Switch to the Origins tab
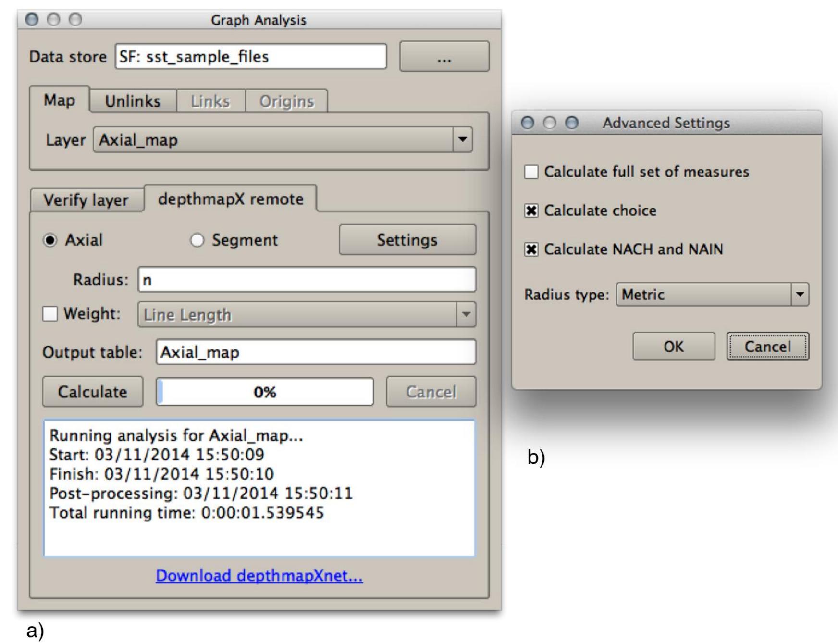This screenshot has height=644, width=838. click(x=287, y=101)
